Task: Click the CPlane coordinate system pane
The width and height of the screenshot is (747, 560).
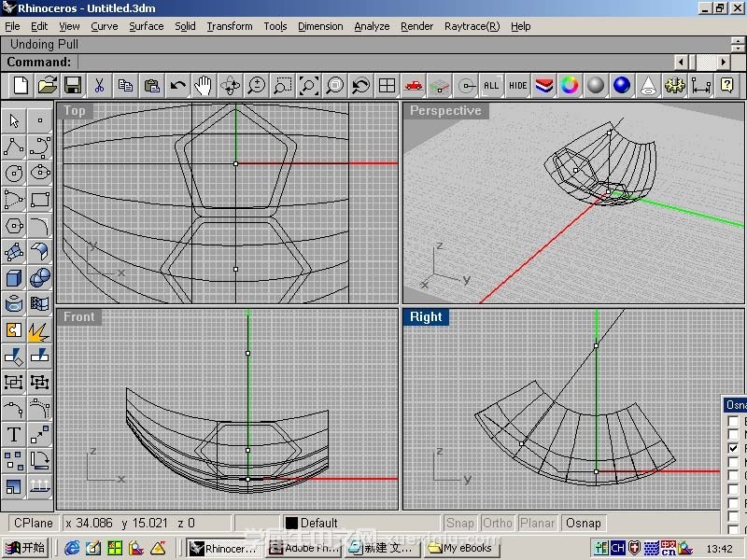Action: 34,524
